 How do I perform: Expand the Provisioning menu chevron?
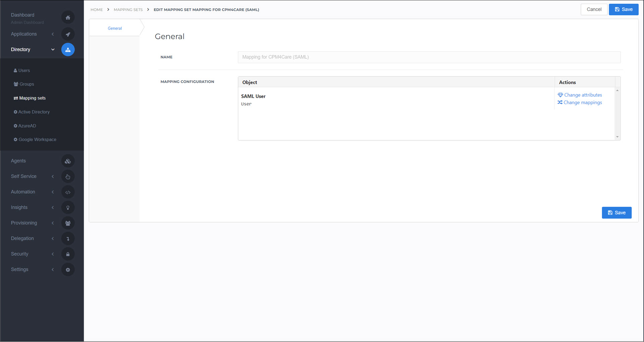53,223
